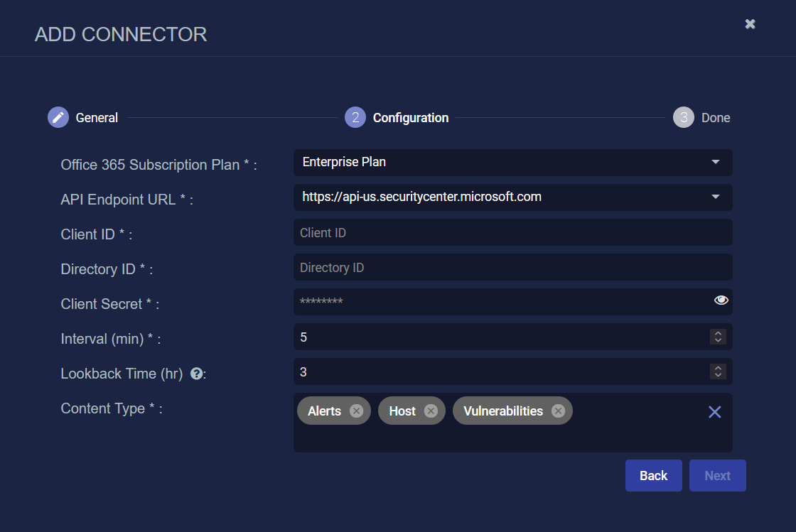
Task: Adjust the Lookback Time hours stepper
Action: (x=718, y=371)
